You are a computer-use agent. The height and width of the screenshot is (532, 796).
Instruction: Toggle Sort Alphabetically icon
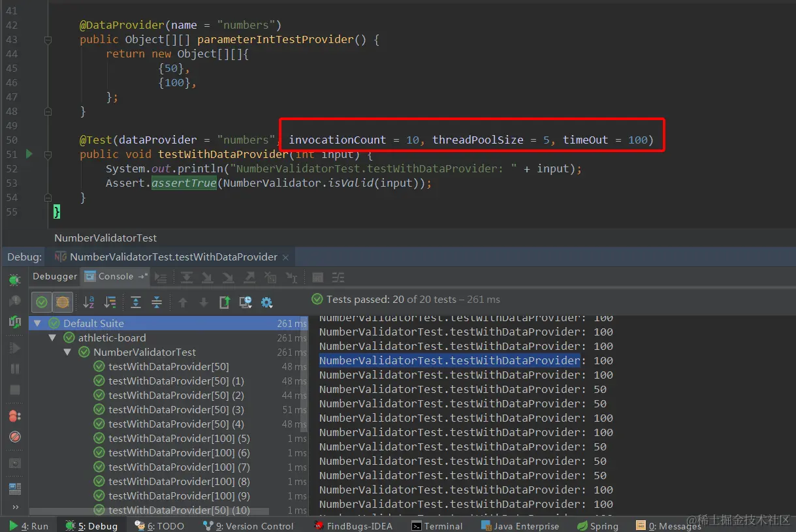point(89,302)
